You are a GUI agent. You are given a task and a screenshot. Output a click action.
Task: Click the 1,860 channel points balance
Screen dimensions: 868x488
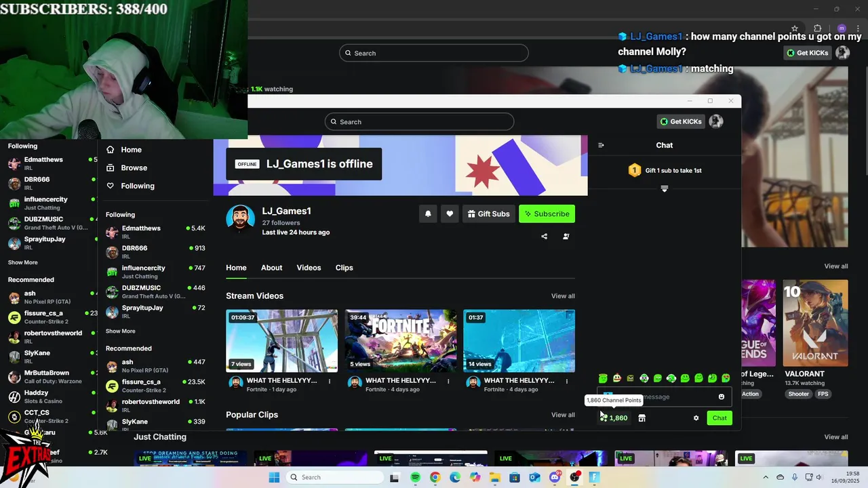[614, 418]
